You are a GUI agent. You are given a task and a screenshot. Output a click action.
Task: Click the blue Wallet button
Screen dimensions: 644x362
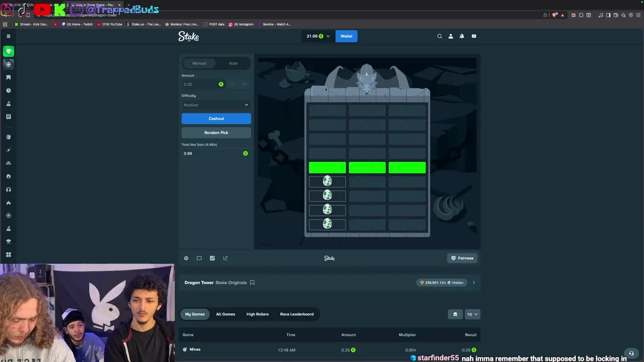(x=346, y=36)
